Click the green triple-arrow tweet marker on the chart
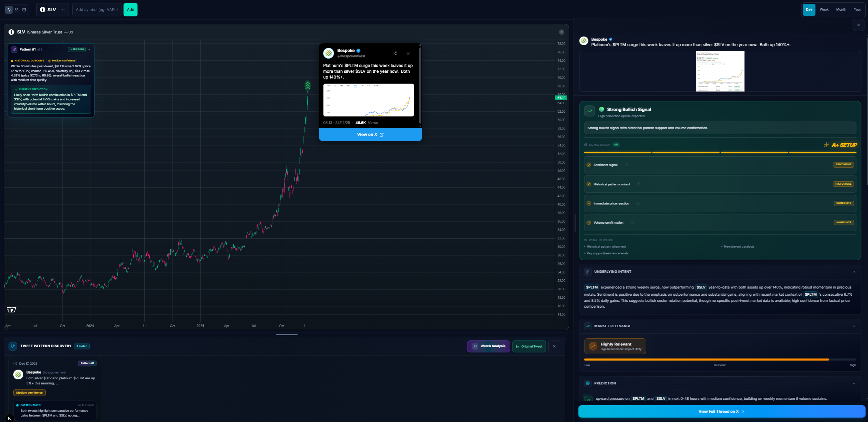Screen dimensions: 868x422 (x=307, y=85)
